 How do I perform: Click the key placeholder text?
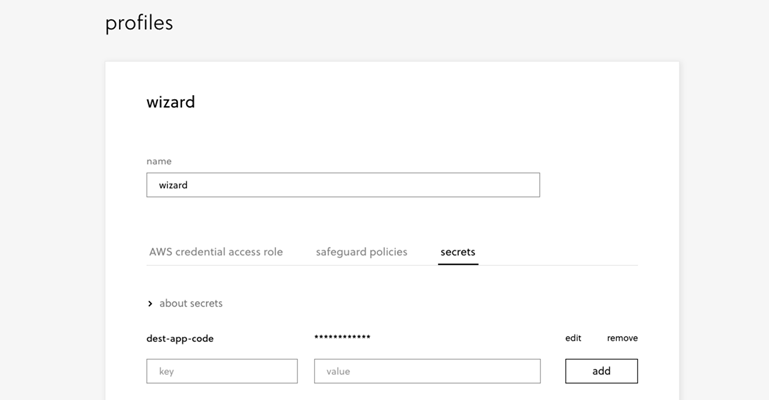(x=166, y=371)
